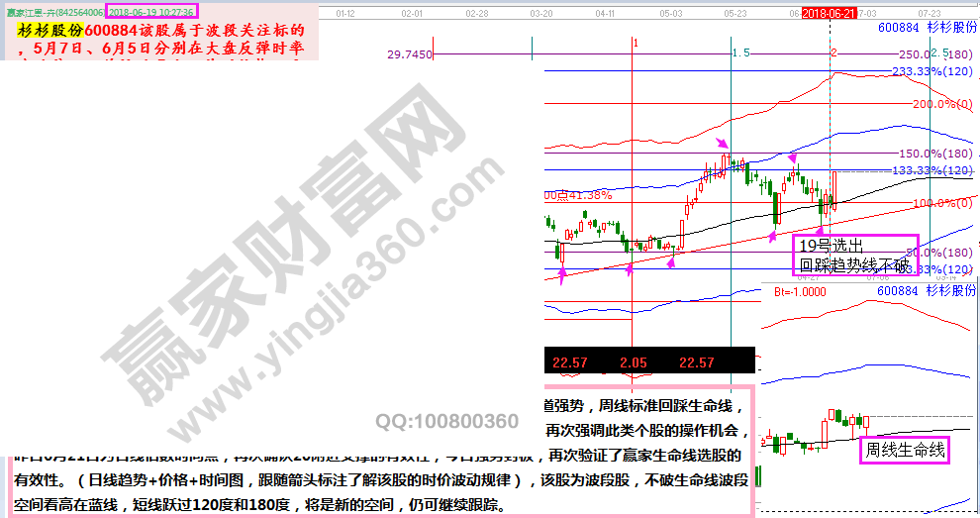
Task: Click the 00点41.38% red label
Action: [x=578, y=195]
